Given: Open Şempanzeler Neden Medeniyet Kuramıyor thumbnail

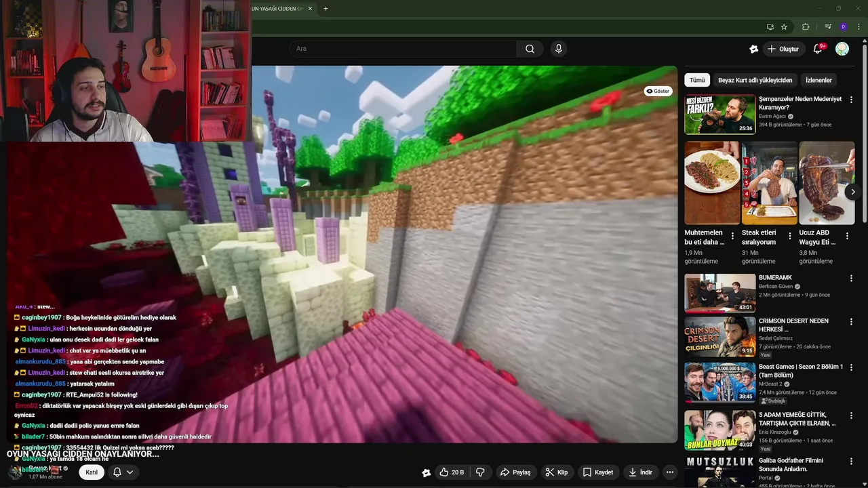Looking at the screenshot, I should pos(719,115).
